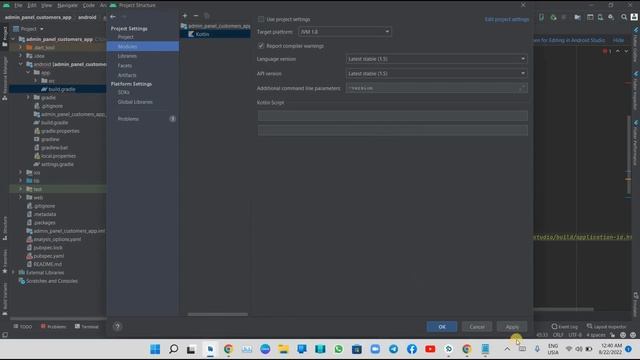Open Language version dropdown
The height and width of the screenshot is (360, 640).
tap(436, 59)
